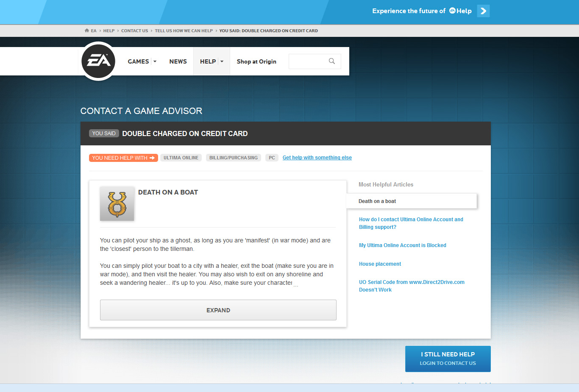Click the arrow beside Experience the future of Help

(483, 11)
